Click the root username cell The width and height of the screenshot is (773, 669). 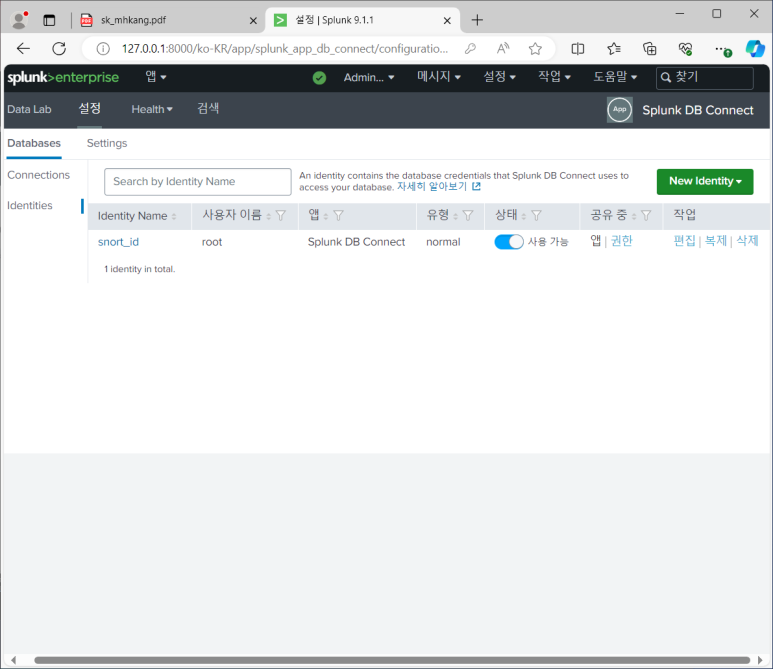click(x=212, y=242)
